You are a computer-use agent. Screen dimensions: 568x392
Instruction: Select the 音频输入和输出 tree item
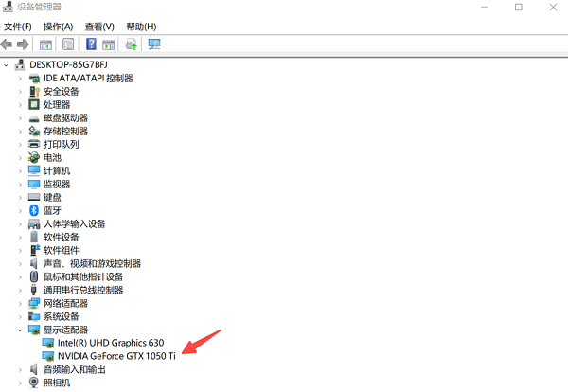coord(76,369)
